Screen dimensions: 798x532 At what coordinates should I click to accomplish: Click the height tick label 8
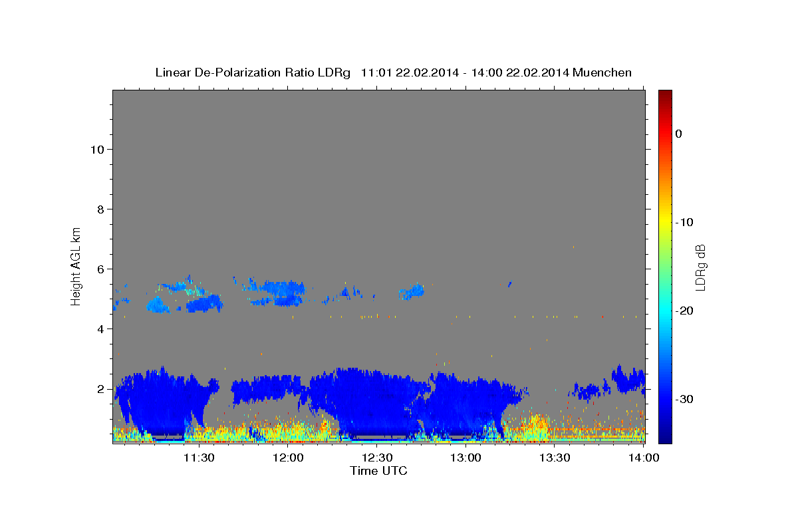(100, 209)
